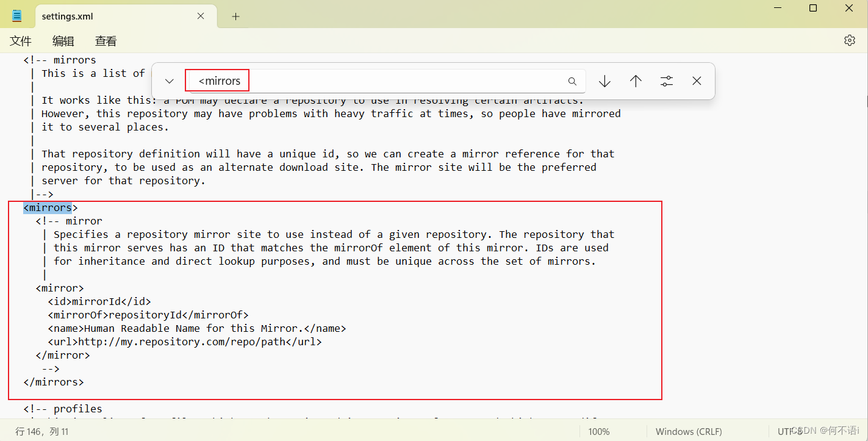Click the highlighted <mirrors> opening tag
The width and height of the screenshot is (868, 441).
51,207
